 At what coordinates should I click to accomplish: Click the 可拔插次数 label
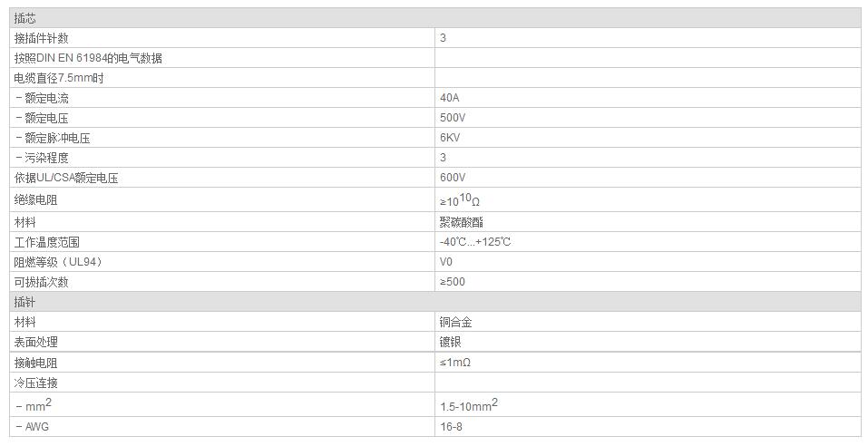coord(41,282)
